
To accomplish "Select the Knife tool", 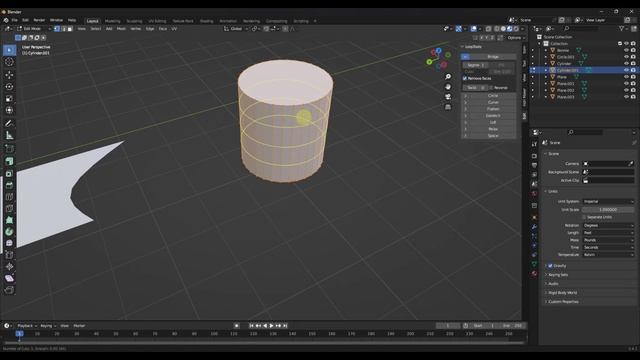I will [x=9, y=209].
